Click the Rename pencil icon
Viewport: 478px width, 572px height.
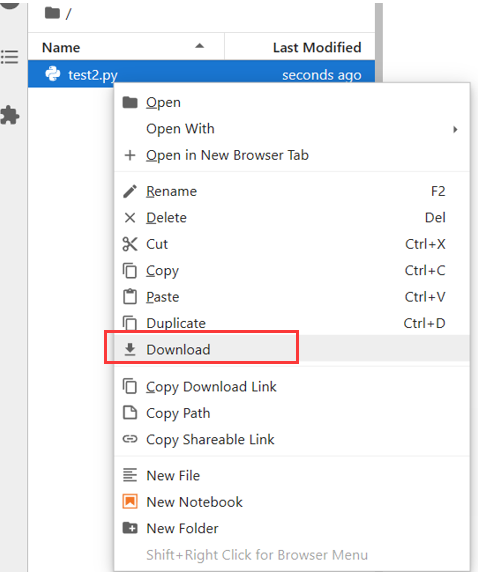(x=130, y=191)
